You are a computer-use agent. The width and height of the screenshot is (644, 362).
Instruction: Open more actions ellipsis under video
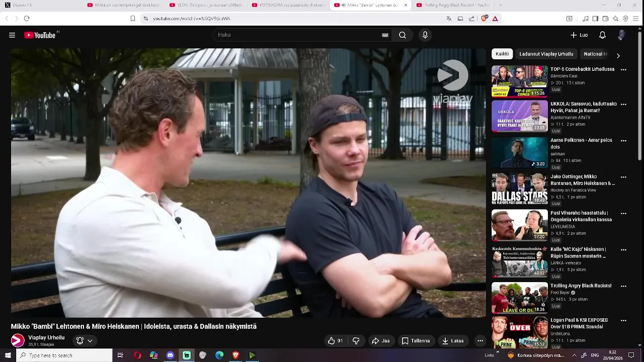(x=480, y=341)
